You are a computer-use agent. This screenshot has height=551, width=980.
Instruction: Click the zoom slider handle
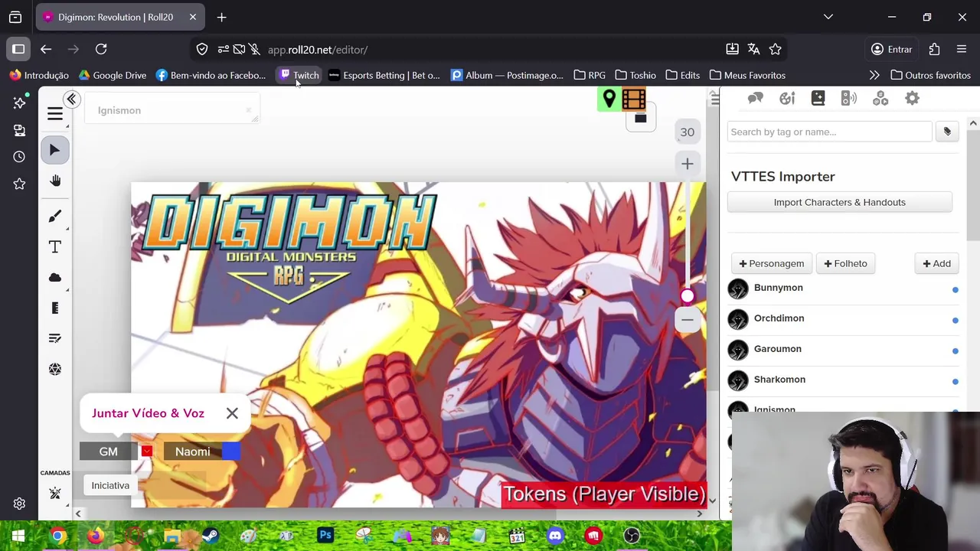688,296
